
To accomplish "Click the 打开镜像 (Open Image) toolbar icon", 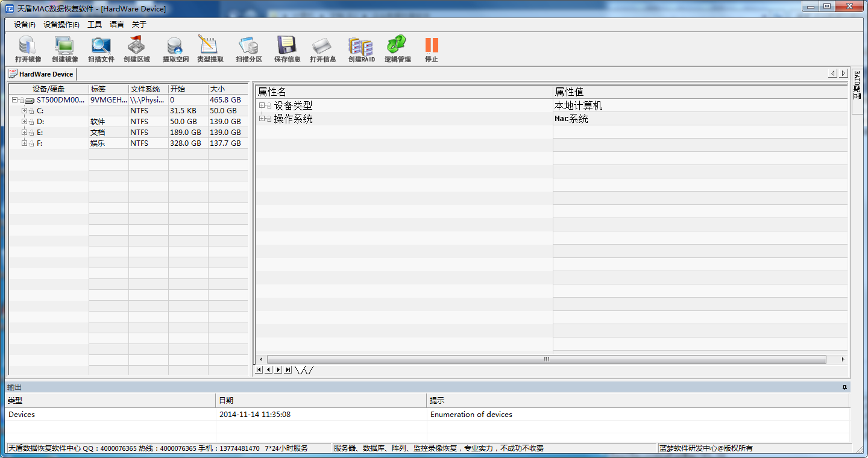I will coord(28,49).
